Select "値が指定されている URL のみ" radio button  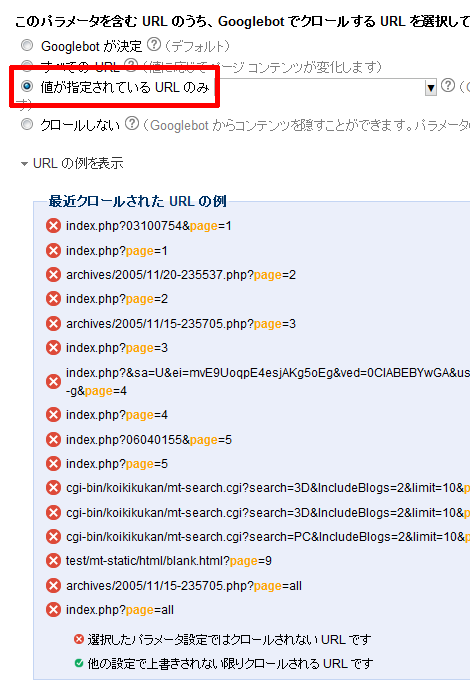pos(27,86)
